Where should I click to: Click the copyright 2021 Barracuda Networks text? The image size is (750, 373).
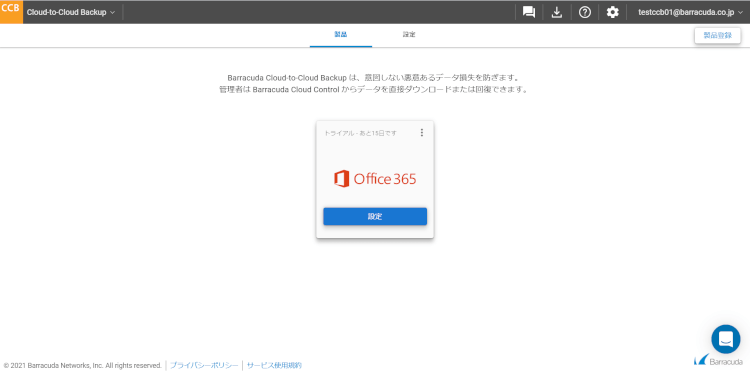tap(83, 365)
